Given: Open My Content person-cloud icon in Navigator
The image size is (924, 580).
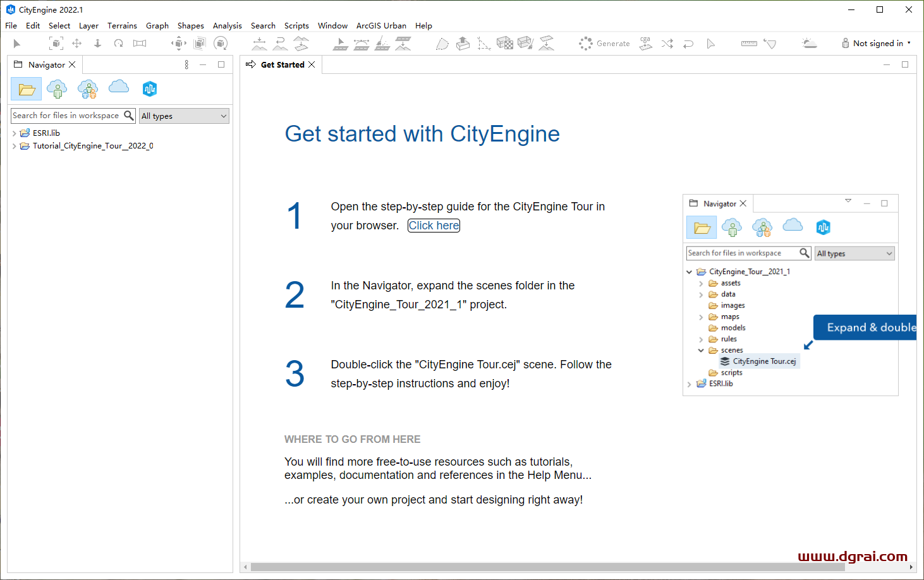Looking at the screenshot, I should 57,89.
